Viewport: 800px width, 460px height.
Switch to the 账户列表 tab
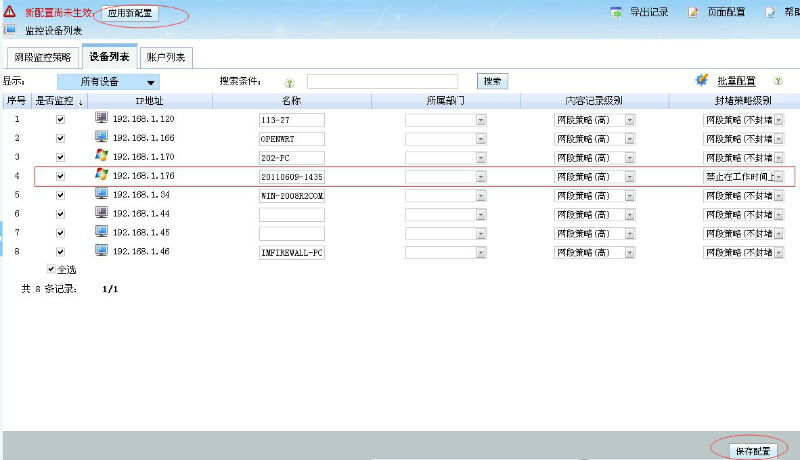click(166, 57)
